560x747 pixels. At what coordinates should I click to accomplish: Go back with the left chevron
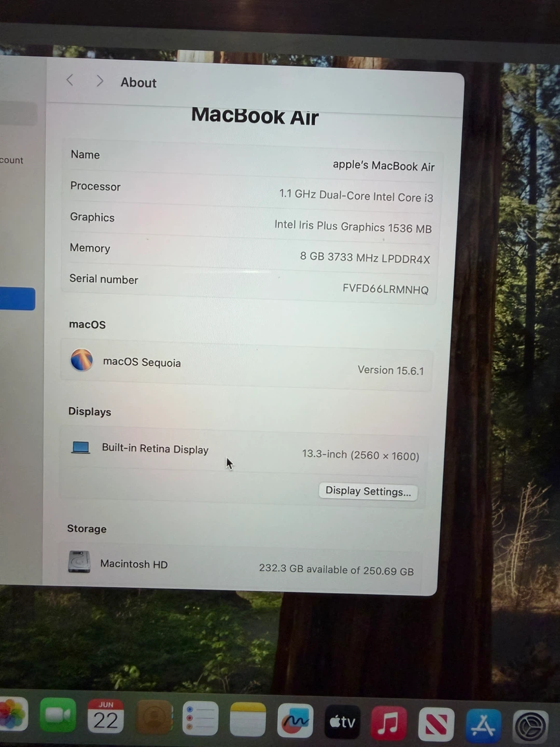(70, 80)
